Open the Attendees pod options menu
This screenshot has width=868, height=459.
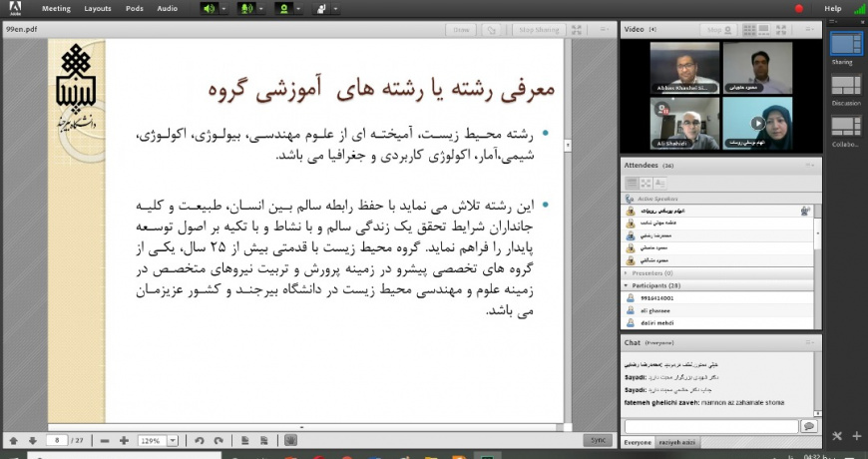809,165
